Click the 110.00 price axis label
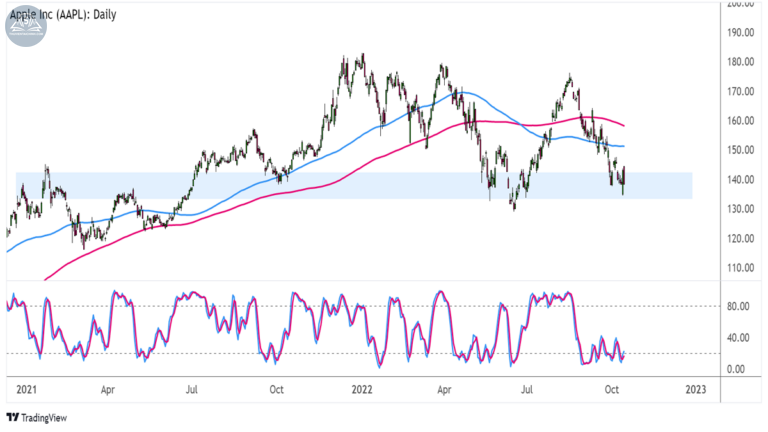768x432 pixels. click(x=740, y=268)
